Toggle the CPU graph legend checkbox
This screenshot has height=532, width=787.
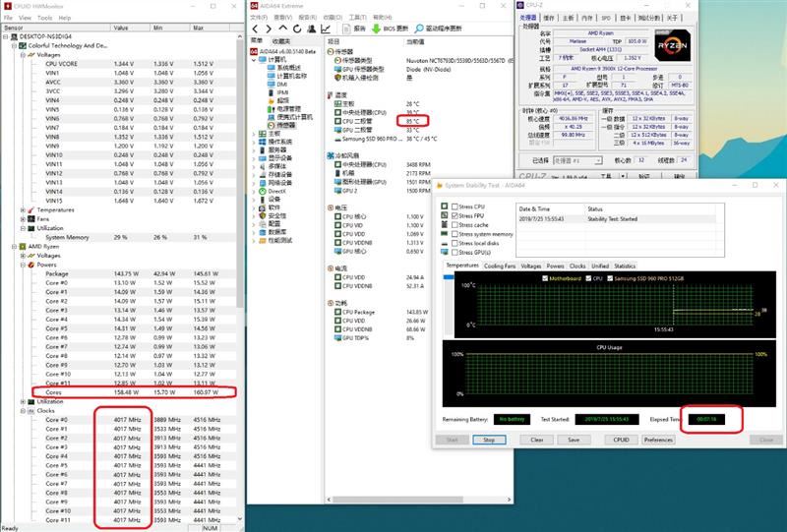tap(588, 278)
